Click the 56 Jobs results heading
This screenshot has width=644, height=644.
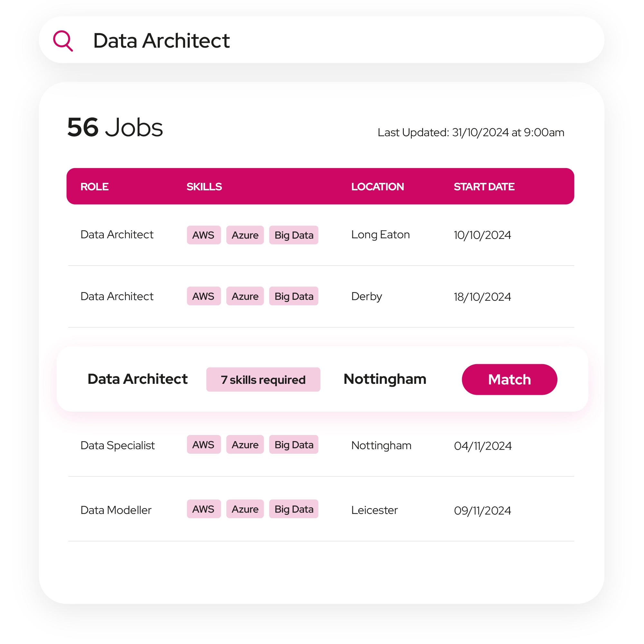pyautogui.click(x=115, y=127)
